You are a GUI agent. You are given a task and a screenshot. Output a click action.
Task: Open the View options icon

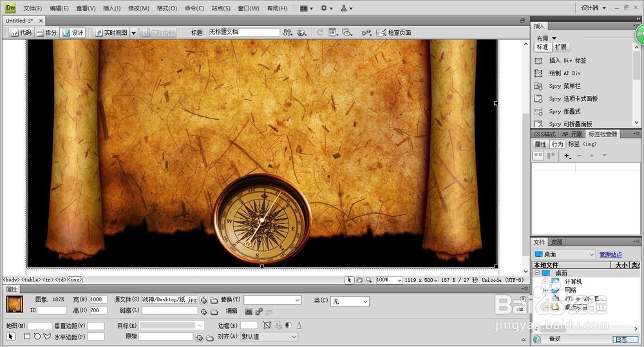(334, 32)
